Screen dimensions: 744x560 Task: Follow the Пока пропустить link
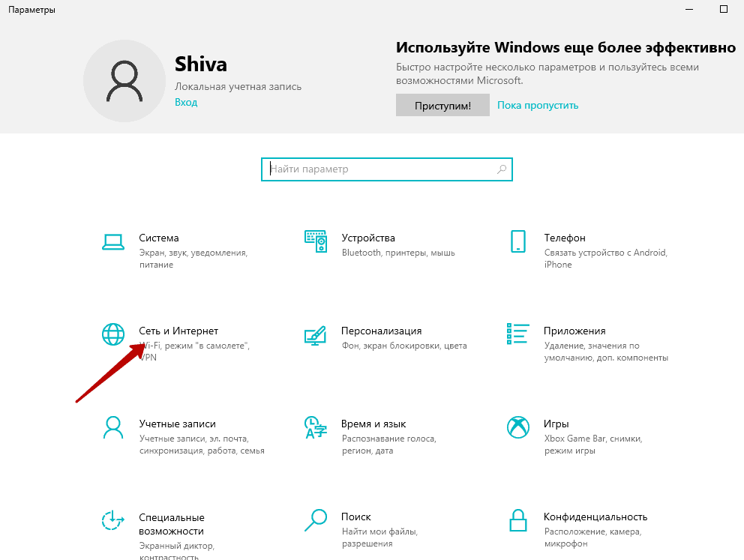pyautogui.click(x=538, y=105)
